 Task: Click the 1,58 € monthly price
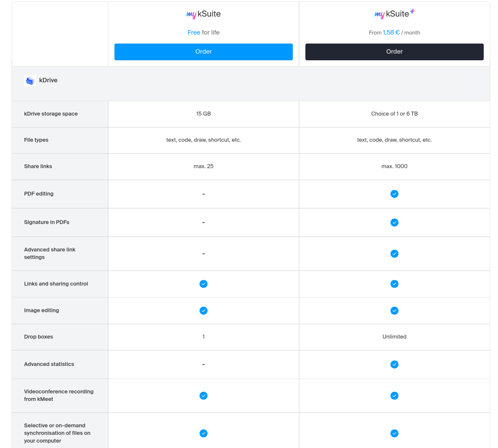[391, 33]
